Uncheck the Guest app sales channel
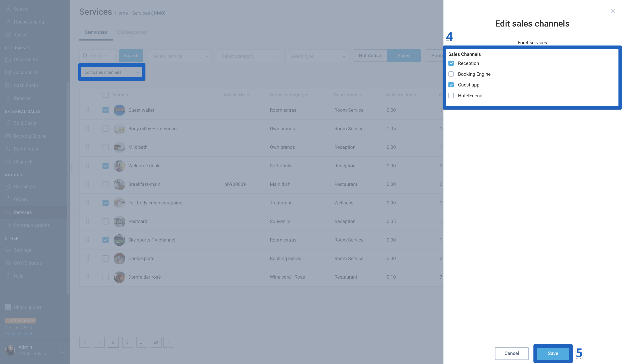 (451, 85)
